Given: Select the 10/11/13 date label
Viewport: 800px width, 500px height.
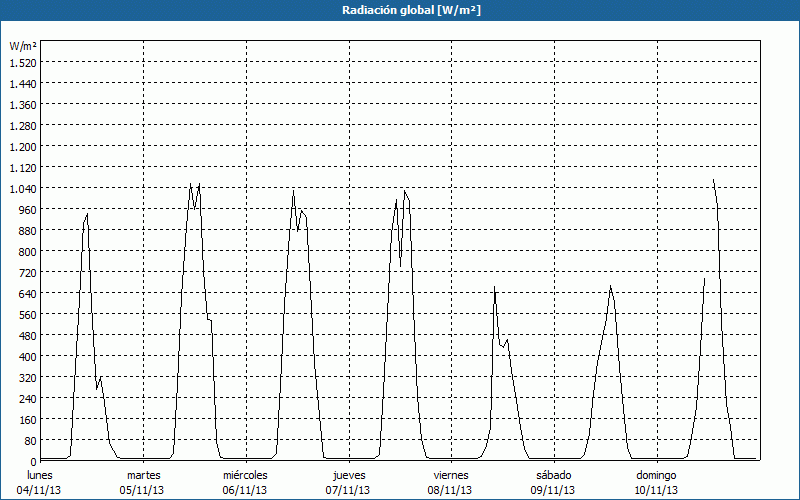Looking at the screenshot, I should (x=656, y=490).
